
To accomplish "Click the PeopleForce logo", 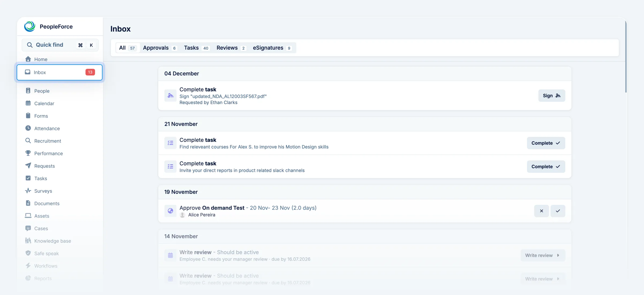I will pos(30,26).
